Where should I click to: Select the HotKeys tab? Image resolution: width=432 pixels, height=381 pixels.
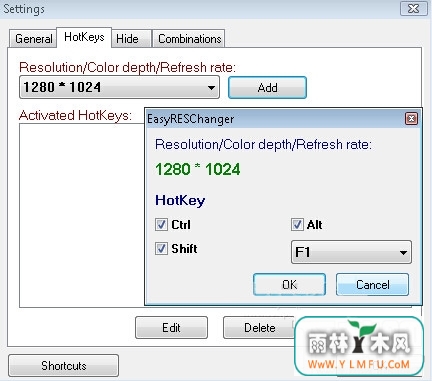pos(84,37)
